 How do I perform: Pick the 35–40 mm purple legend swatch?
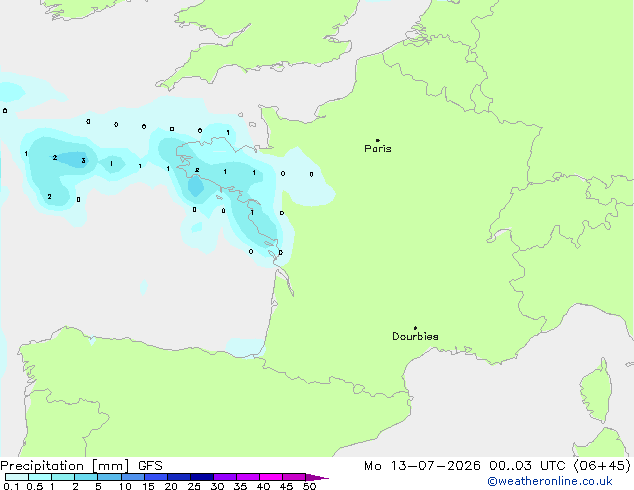click(247, 477)
